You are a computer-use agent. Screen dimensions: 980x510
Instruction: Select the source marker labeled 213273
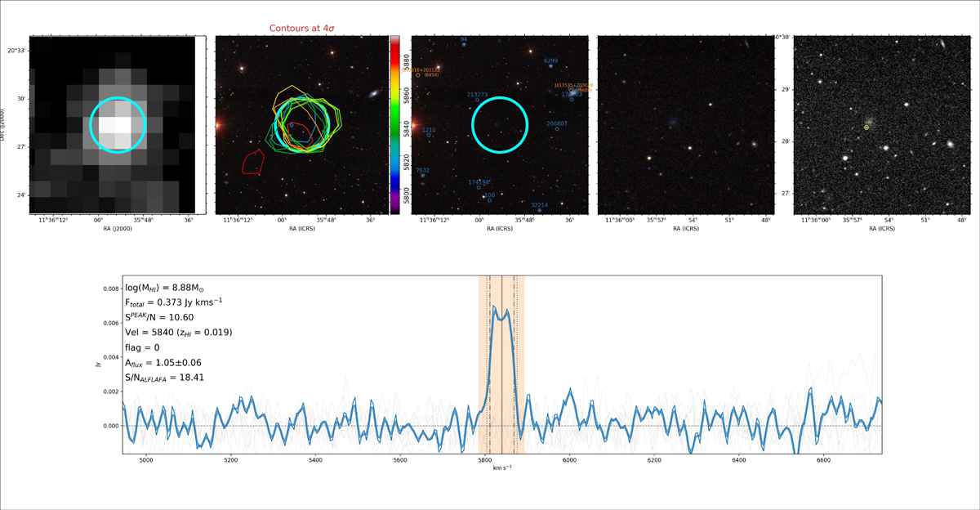point(477,100)
